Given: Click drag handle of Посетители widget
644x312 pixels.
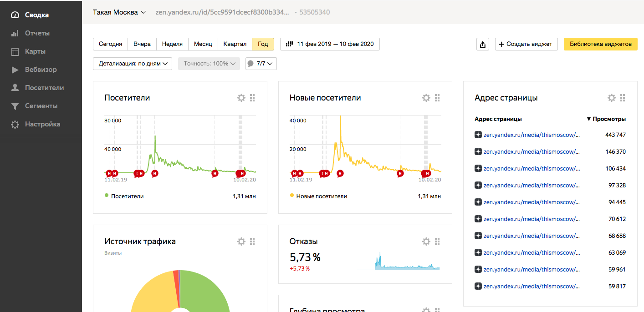Looking at the screenshot, I should (x=253, y=98).
